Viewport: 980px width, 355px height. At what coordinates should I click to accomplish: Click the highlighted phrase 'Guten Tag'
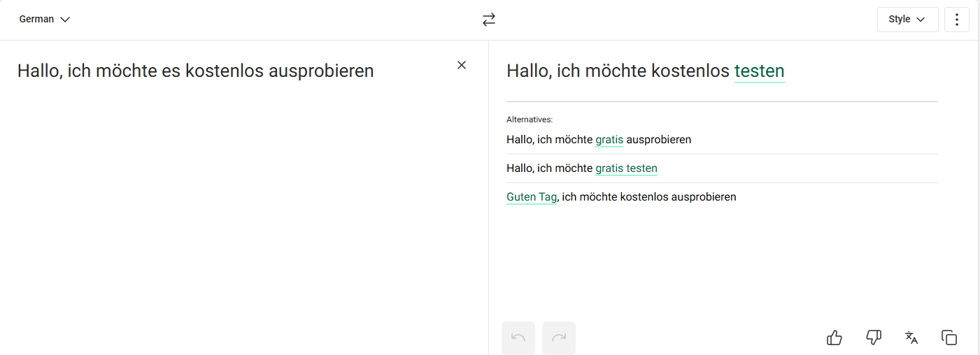(532, 197)
